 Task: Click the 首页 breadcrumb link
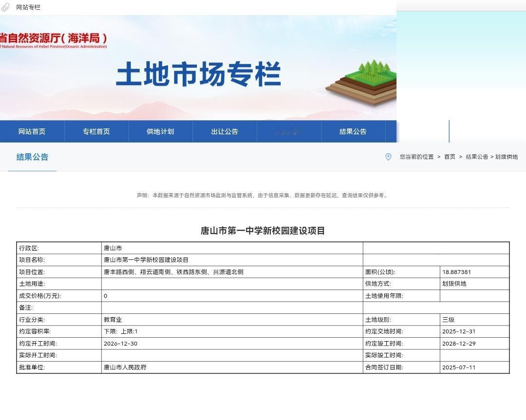click(450, 157)
